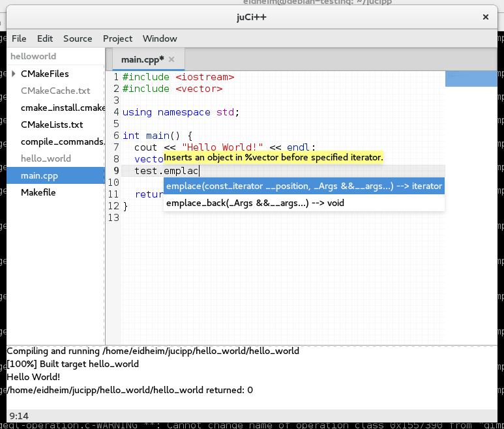Open the Window menu

coord(160,38)
